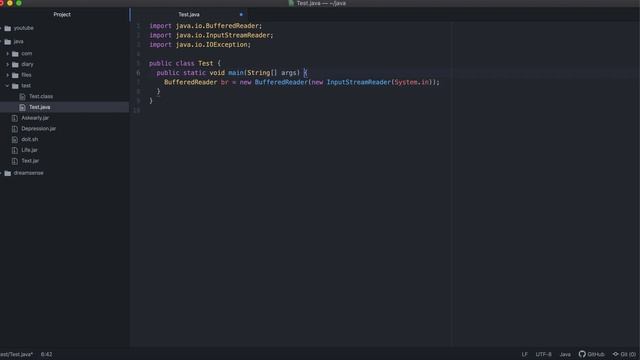Expand the dreamsense project folder arrow

click(1, 173)
